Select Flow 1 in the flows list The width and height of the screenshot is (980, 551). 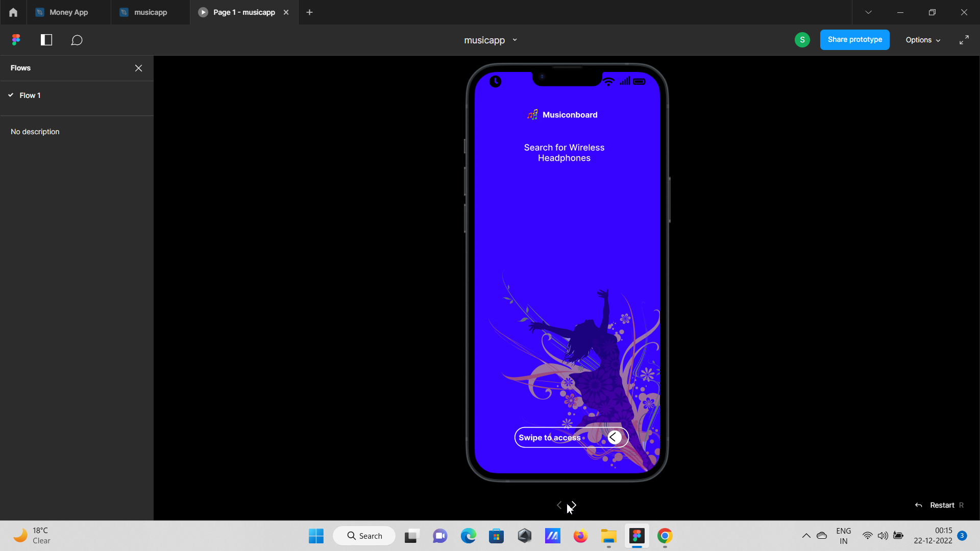coord(30,95)
